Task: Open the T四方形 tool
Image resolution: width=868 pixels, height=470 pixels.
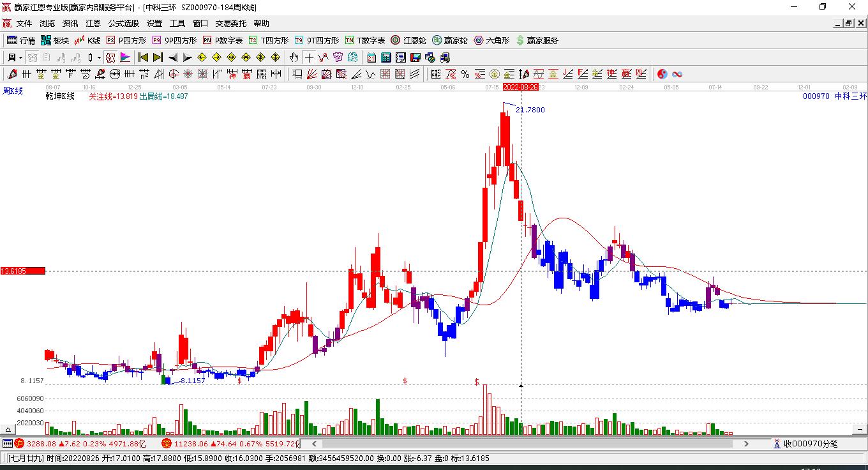Action: [269, 40]
